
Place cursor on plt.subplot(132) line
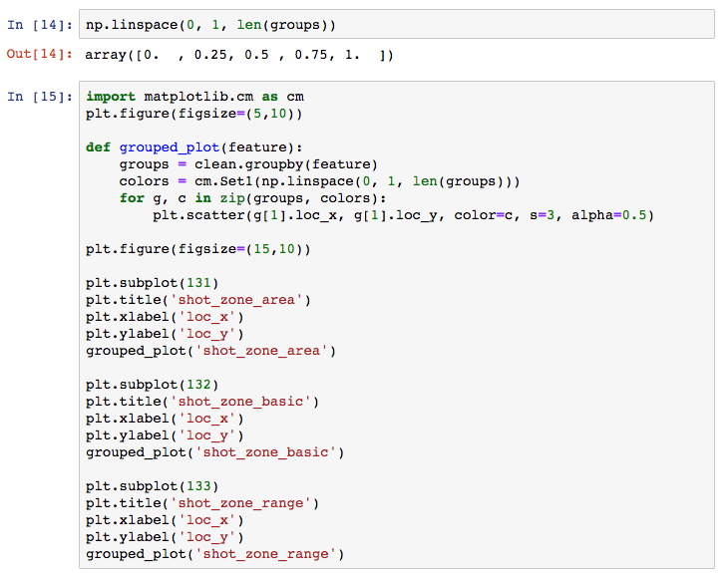coord(152,385)
